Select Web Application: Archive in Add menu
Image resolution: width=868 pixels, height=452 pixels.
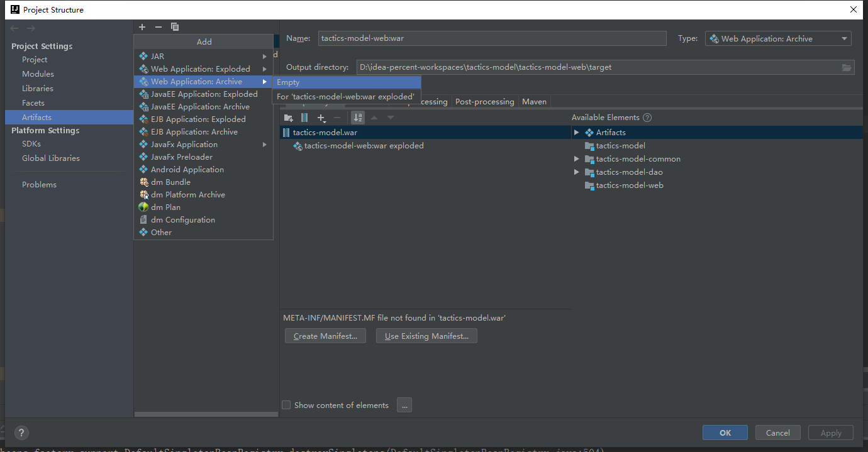pos(204,81)
